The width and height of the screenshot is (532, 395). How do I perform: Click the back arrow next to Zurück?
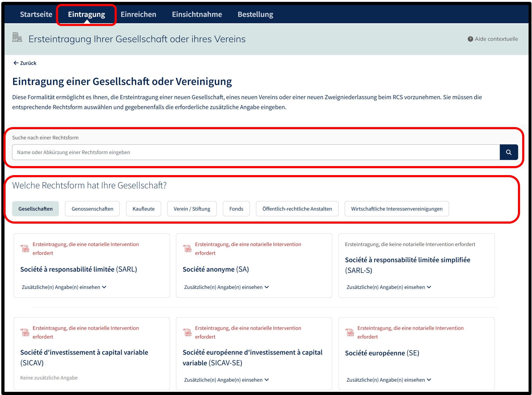16,63
